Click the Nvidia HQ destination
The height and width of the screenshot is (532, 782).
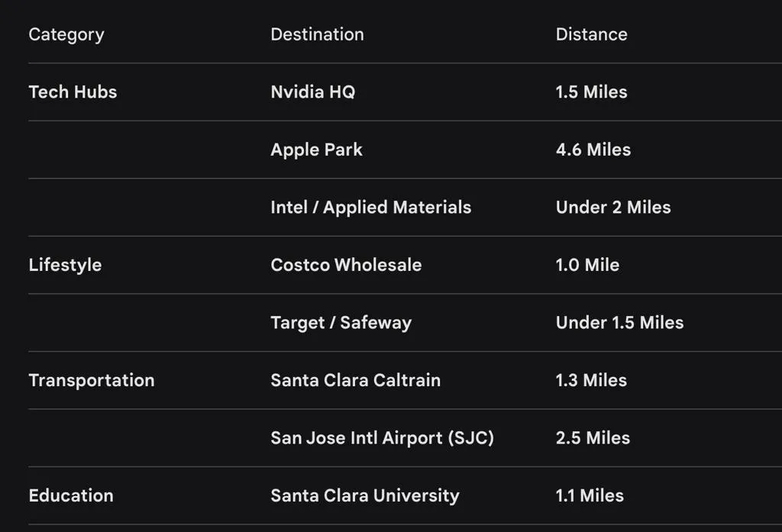312,92
